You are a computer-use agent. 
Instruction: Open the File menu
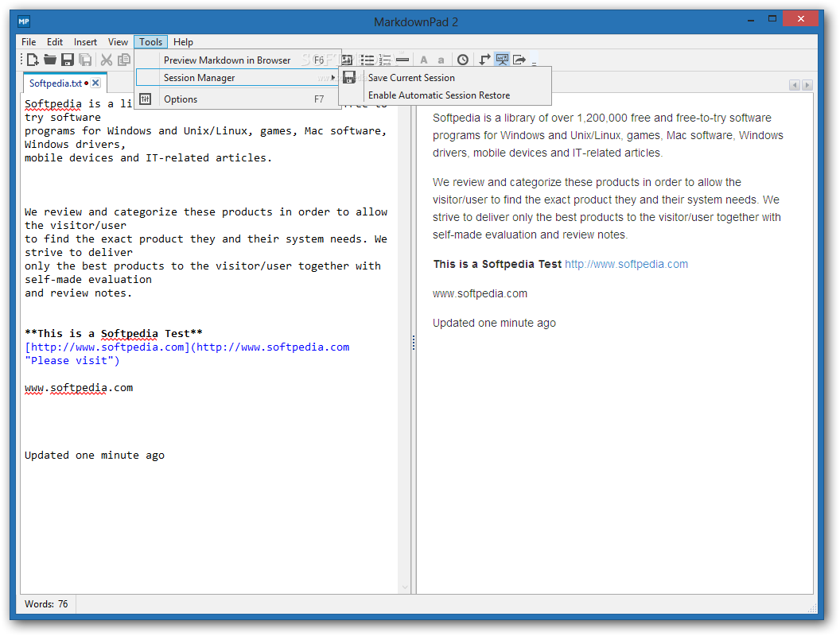[29, 42]
